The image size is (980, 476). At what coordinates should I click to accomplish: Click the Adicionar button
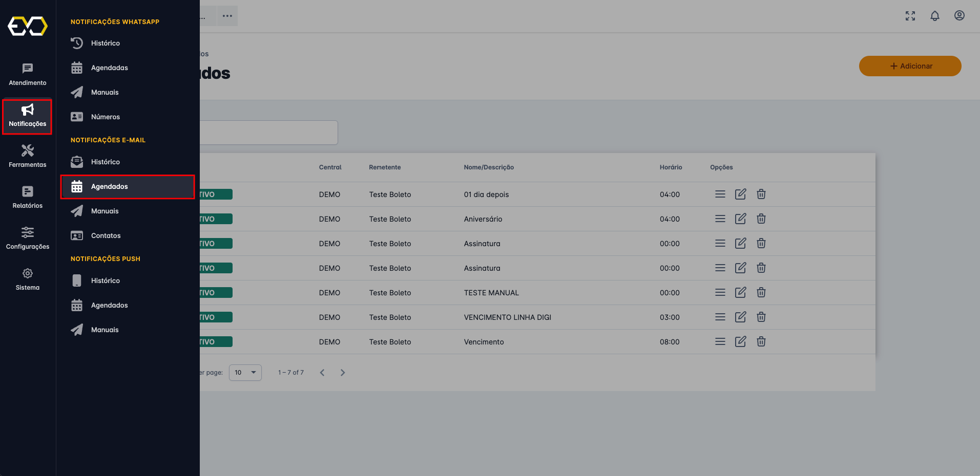(x=910, y=66)
